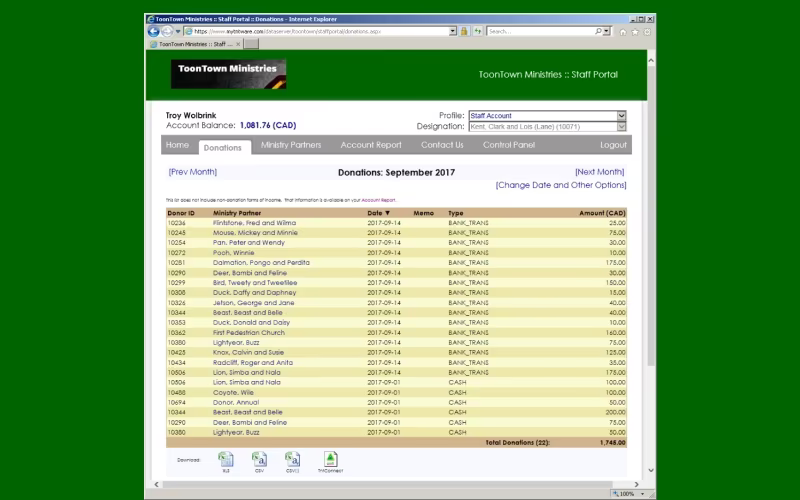Click Coyote, Wile partner name
This screenshot has width=800, height=500.
click(x=233, y=392)
